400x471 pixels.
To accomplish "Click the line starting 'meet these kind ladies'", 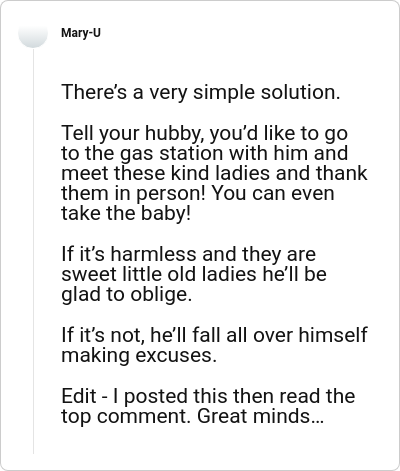I will click(x=214, y=174).
